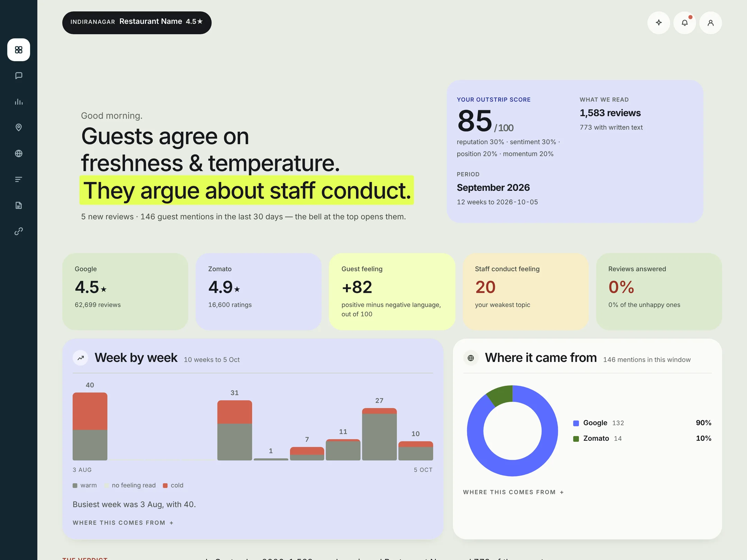
Task: Expand Where this comes from under Week by week
Action: tap(123, 523)
